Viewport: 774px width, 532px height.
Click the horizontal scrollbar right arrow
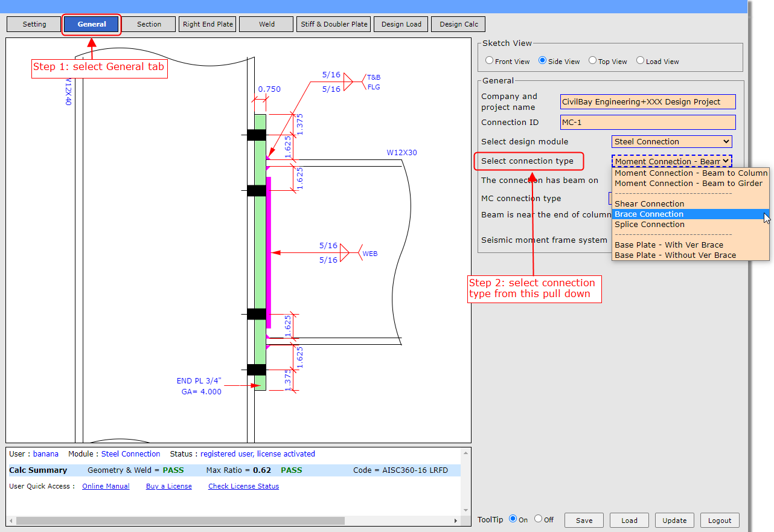[455, 521]
